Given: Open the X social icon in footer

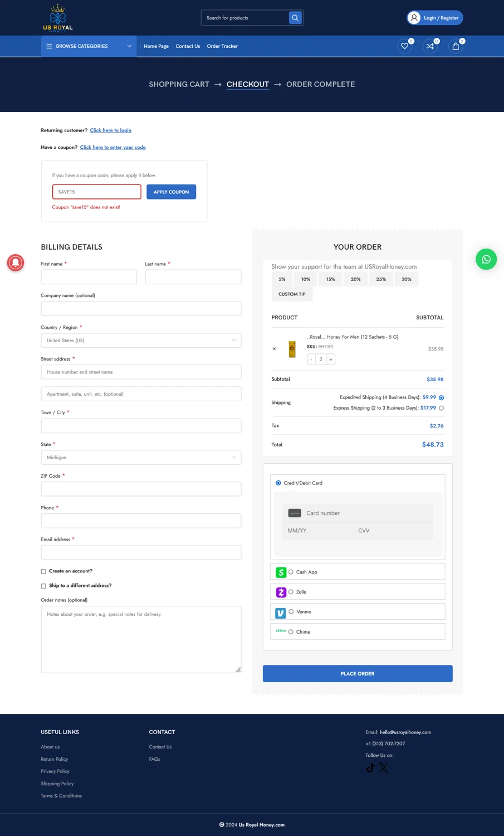Looking at the screenshot, I should (384, 767).
